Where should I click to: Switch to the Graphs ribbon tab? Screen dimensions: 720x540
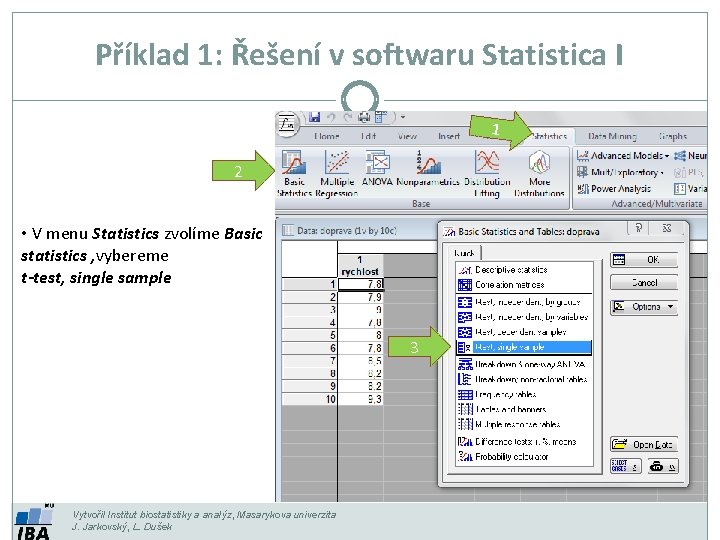tap(673, 136)
